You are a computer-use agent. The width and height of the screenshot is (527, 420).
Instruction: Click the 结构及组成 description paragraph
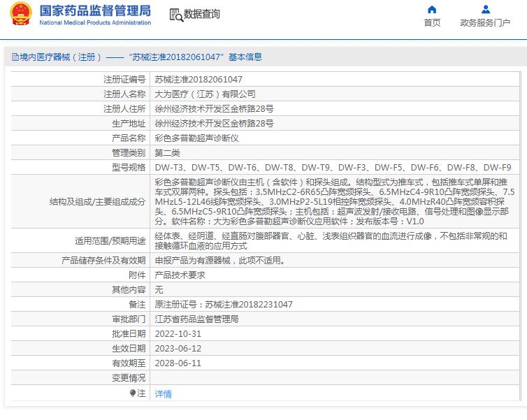click(334, 201)
